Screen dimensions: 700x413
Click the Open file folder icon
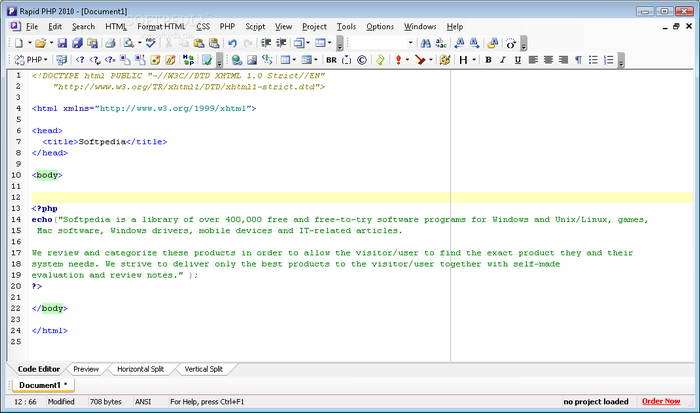click(40, 43)
